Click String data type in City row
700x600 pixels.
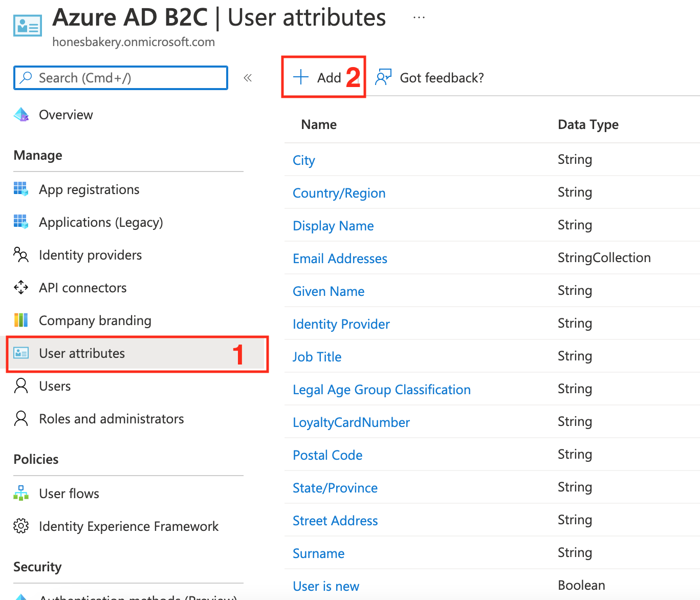pyautogui.click(x=575, y=159)
